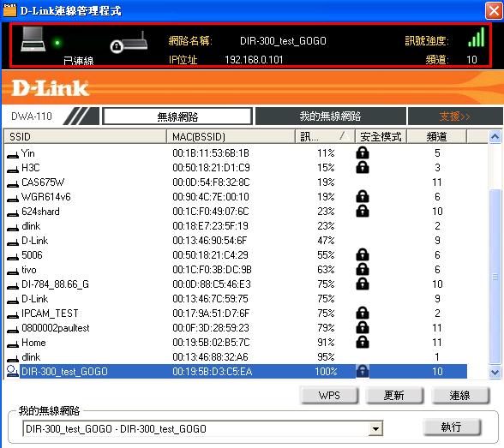
Task: Switch to the 我的無線網路 tab
Action: point(330,116)
